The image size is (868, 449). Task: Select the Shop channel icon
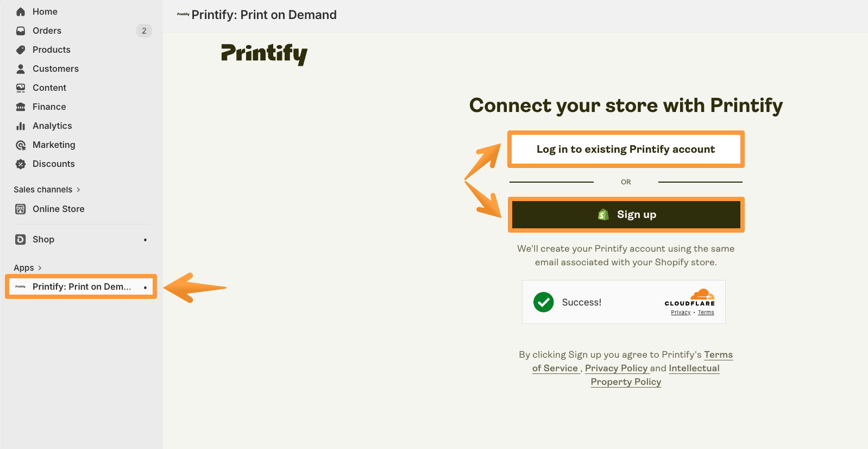tap(20, 239)
